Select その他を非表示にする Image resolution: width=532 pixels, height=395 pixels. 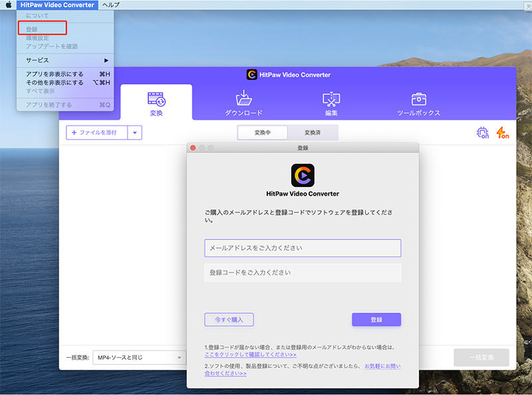65,82
